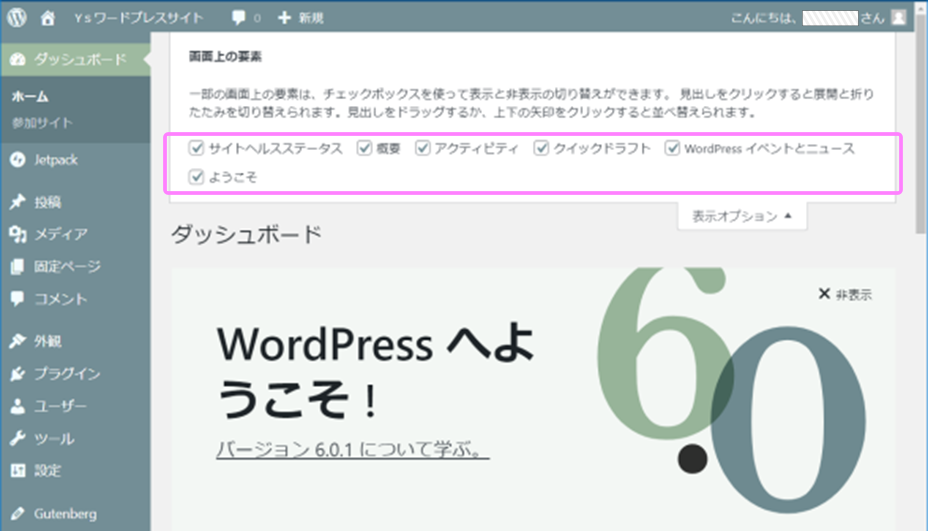The height and width of the screenshot is (531, 928).
Task: Click the 固定ページ pages icon
Action: (18, 266)
